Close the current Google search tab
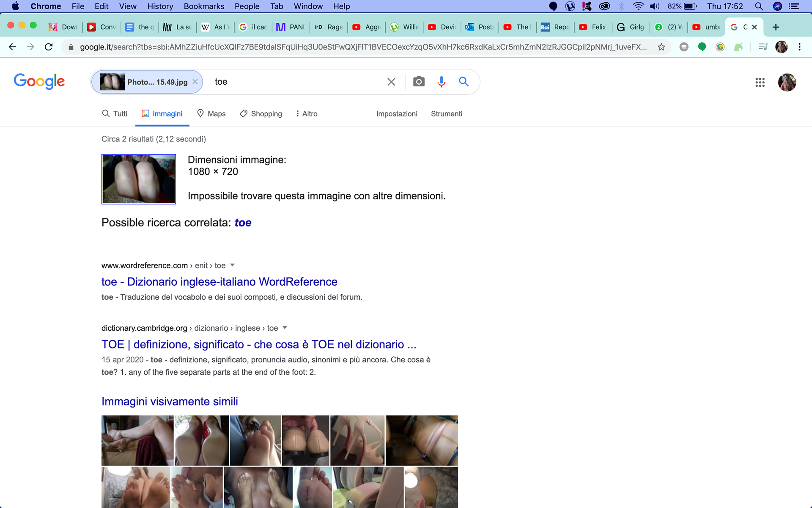The image size is (812, 508). tap(754, 27)
